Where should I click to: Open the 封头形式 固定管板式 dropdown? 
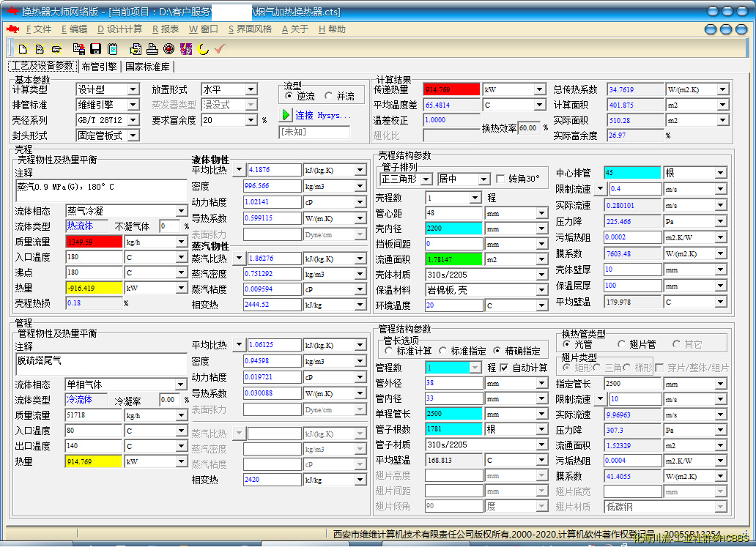[x=133, y=135]
